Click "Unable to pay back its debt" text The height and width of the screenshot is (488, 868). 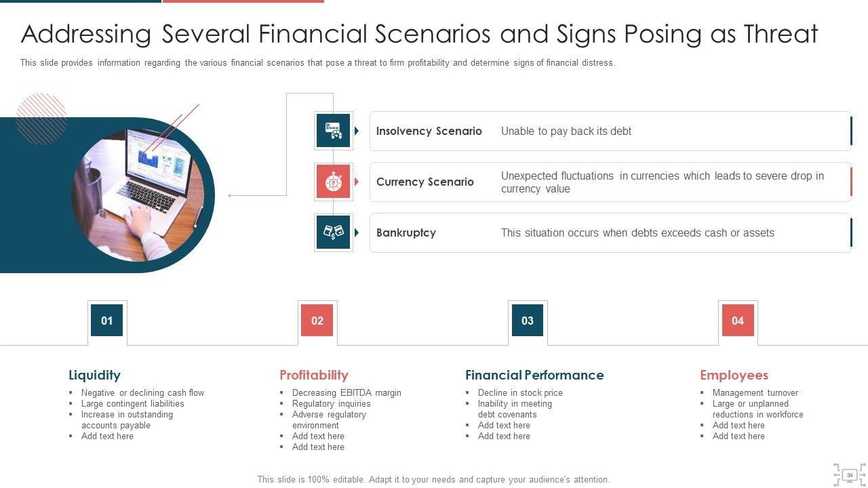[x=566, y=131]
